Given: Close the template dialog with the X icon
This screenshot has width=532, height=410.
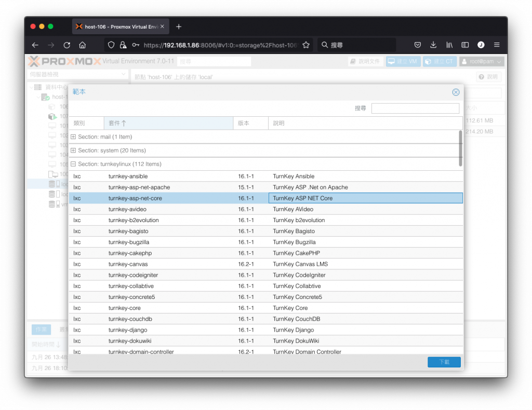Looking at the screenshot, I should [456, 92].
